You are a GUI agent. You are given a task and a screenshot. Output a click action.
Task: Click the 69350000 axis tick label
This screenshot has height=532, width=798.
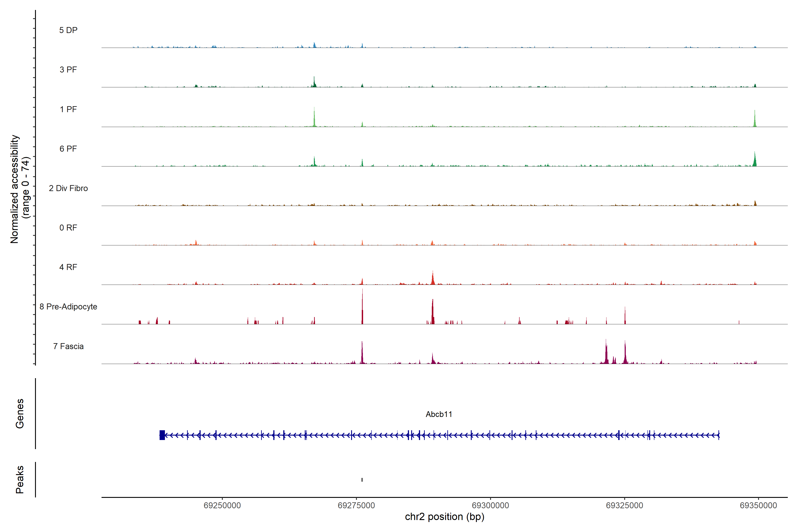pos(758,505)
